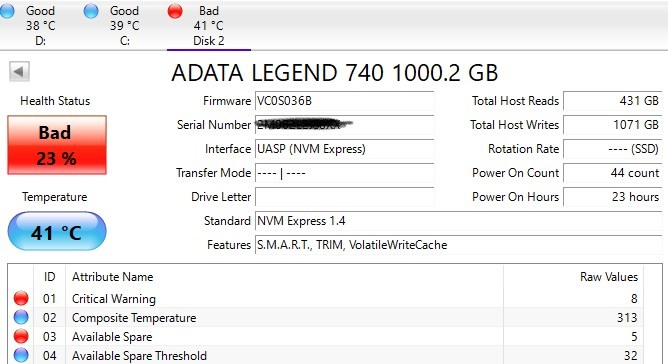
Task: Switch to the C: drive tab
Action: [124, 26]
